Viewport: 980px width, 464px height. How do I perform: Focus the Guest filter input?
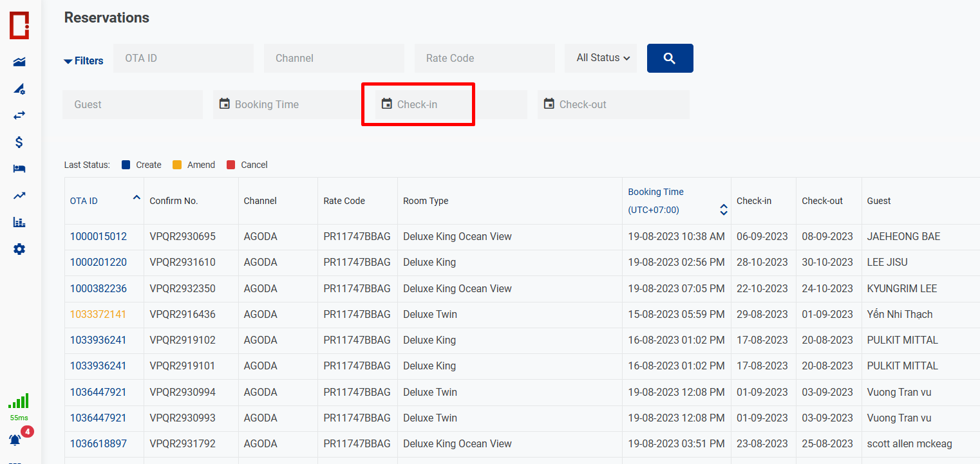pos(133,104)
